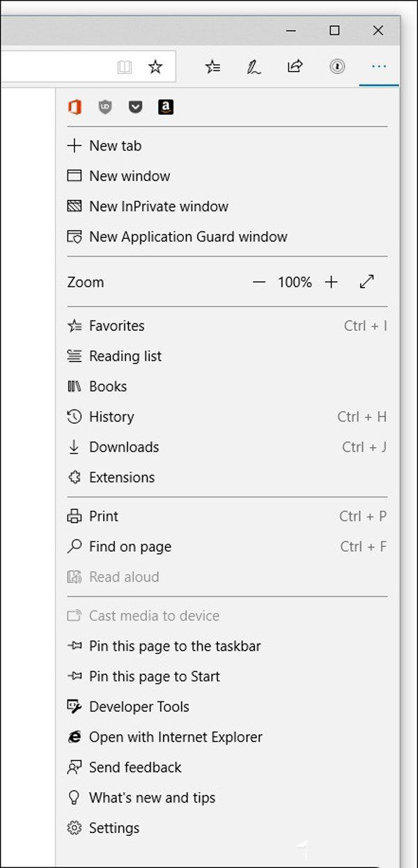Open this page with Internet Explorer
The height and width of the screenshot is (868, 418).
(176, 737)
